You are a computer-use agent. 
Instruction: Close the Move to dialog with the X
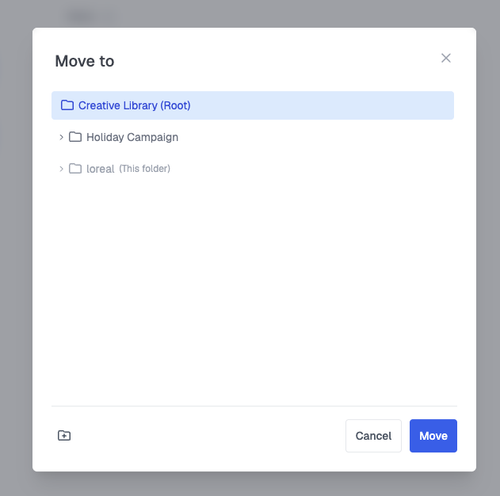click(446, 58)
